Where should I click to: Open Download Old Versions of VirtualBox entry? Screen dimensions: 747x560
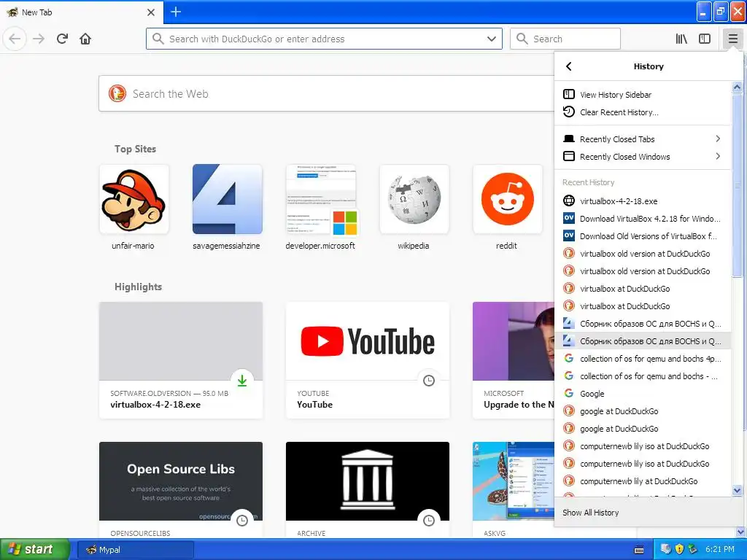pyautogui.click(x=643, y=236)
